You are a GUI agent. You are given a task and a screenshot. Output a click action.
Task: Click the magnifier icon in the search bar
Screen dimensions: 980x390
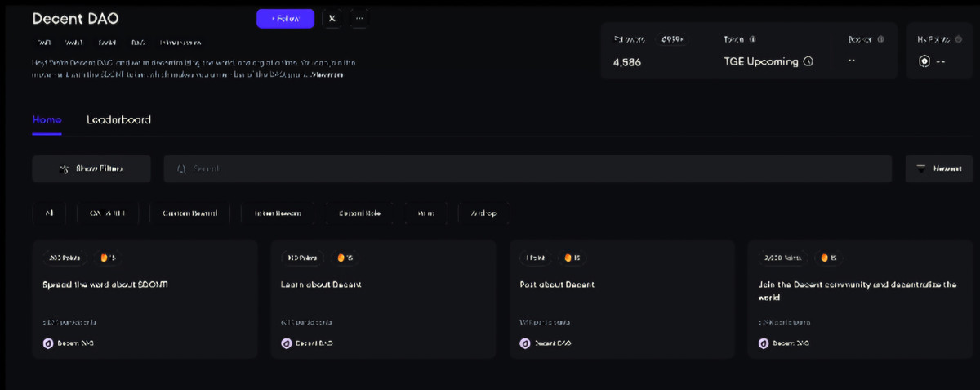tap(182, 168)
